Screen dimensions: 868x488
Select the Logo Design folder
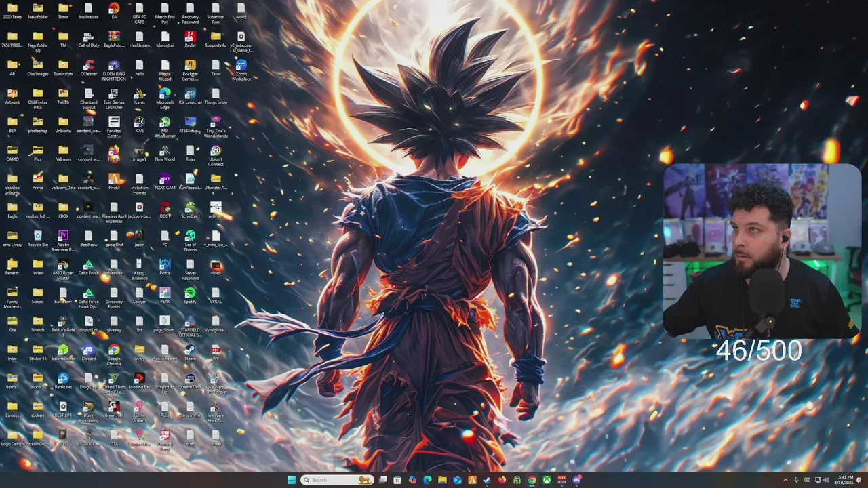tap(12, 438)
